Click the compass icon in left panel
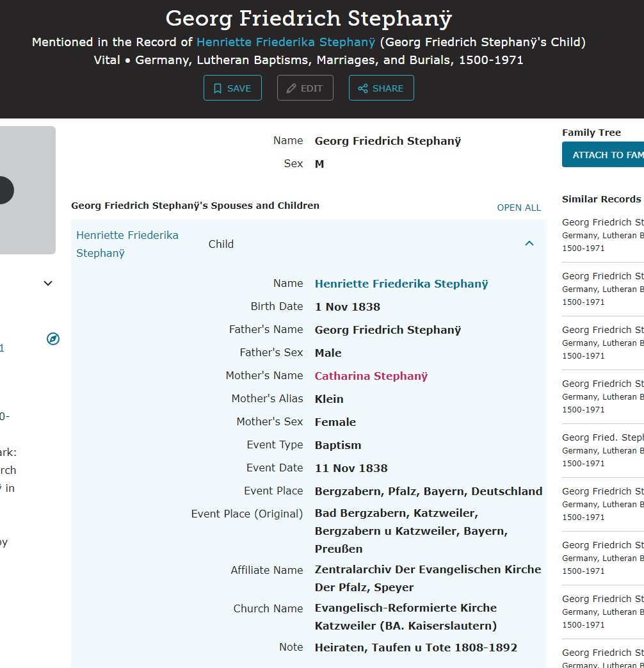644x668 pixels. 53,339
